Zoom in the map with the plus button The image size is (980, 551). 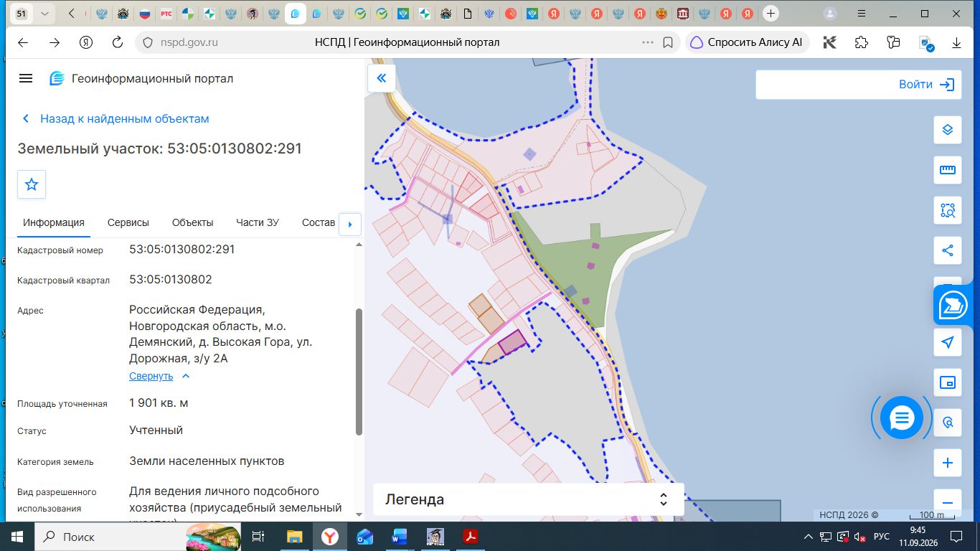tap(947, 463)
